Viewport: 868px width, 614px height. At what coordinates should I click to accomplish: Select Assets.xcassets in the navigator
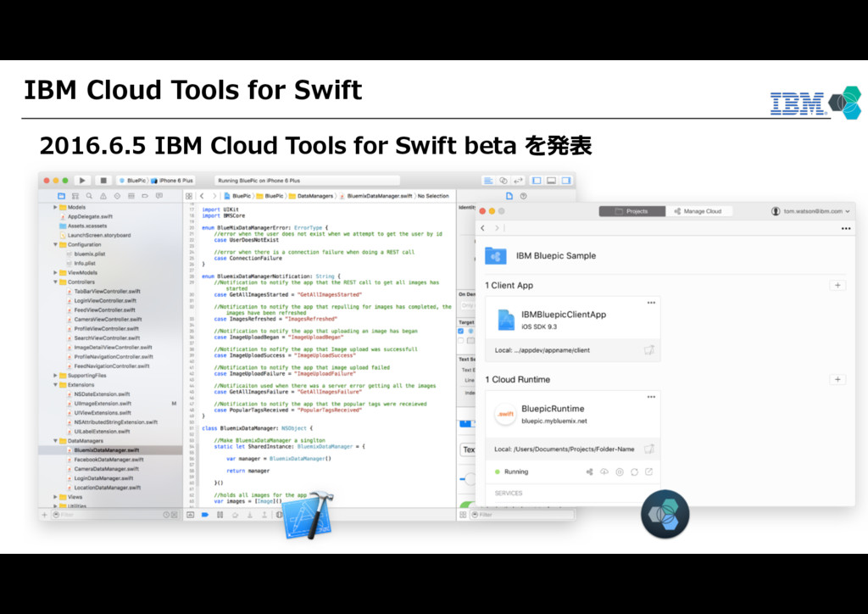coord(87,226)
